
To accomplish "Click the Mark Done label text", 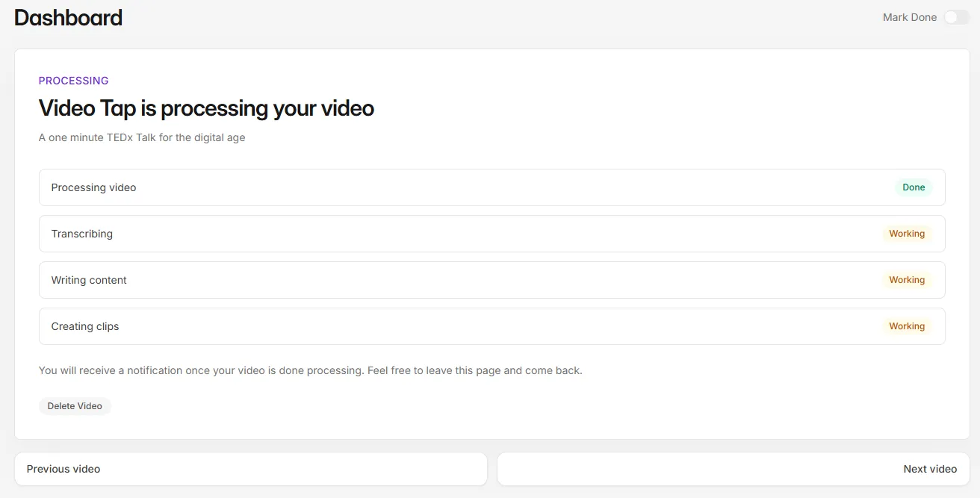I will [910, 17].
